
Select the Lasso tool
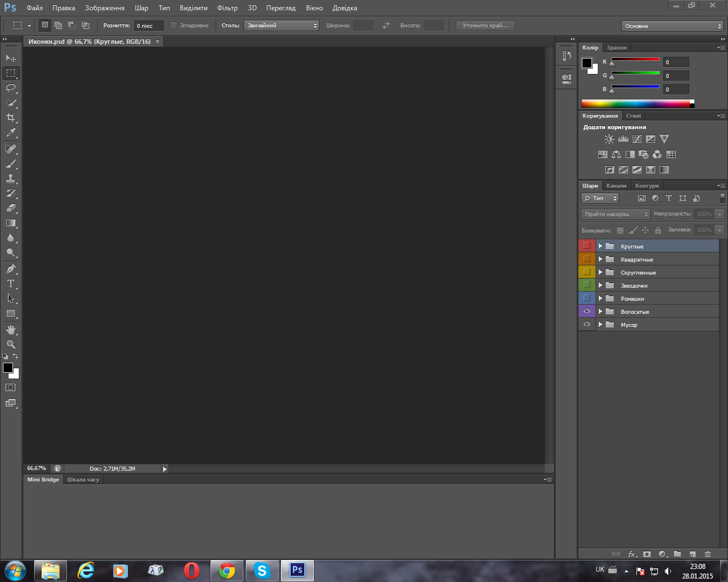(x=11, y=88)
